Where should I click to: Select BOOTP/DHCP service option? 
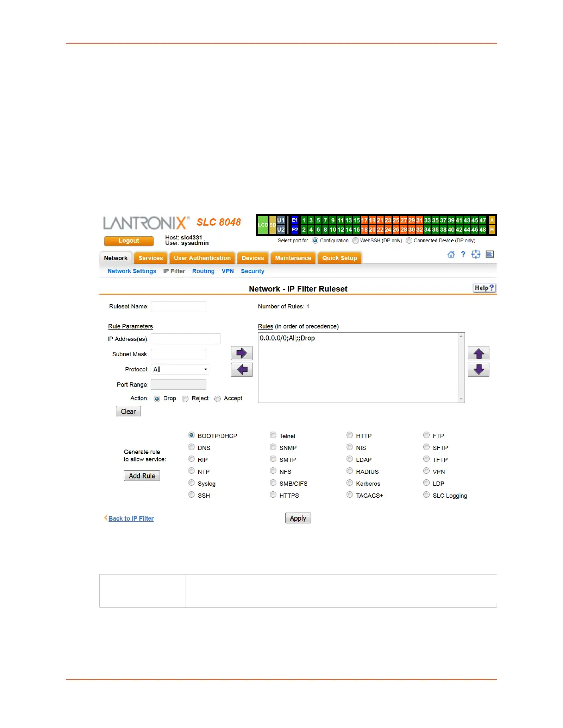[191, 435]
